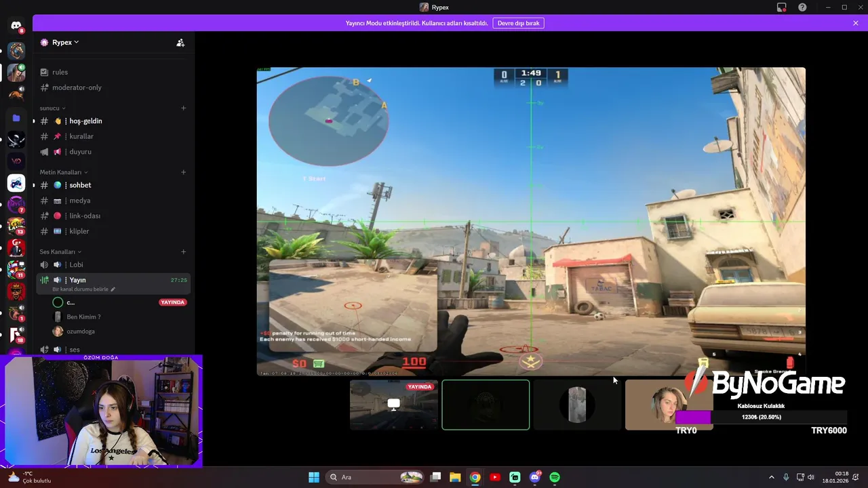Open the Turkish flag server icon
868x488 pixels.
[16, 248]
